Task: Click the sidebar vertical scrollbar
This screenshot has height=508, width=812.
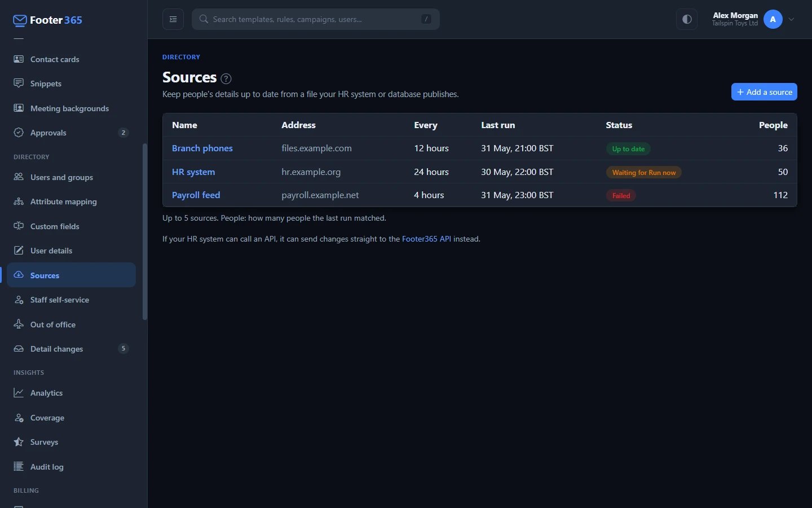Action: click(x=145, y=231)
